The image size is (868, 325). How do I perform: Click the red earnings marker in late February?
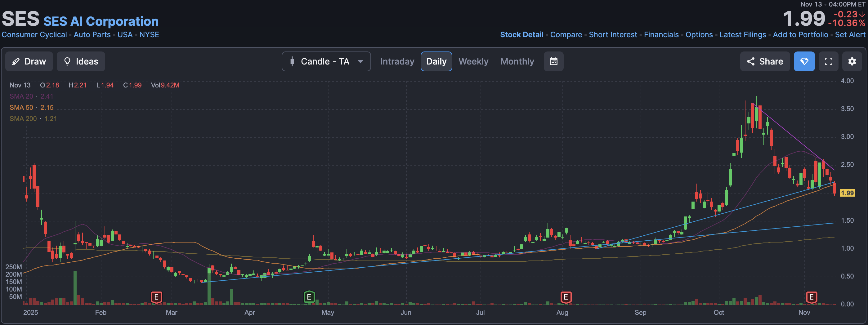156,297
